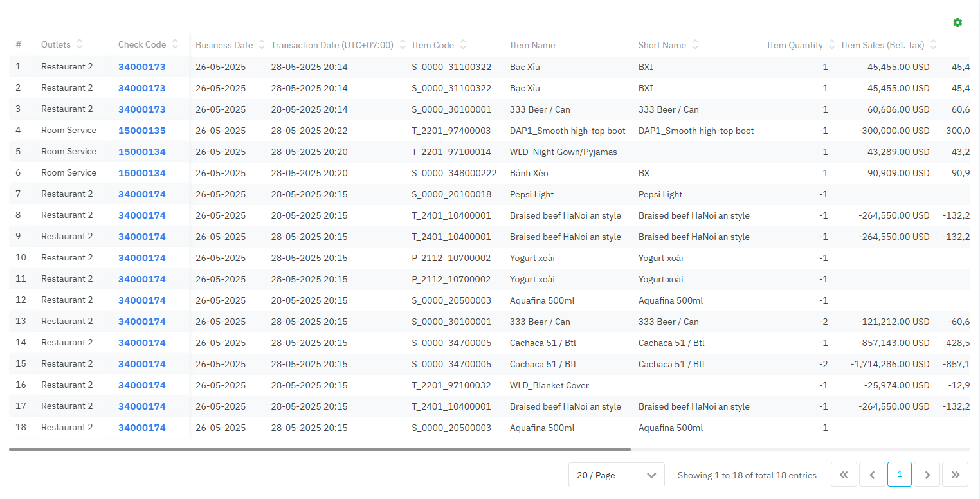Go to the next page

click(927, 475)
